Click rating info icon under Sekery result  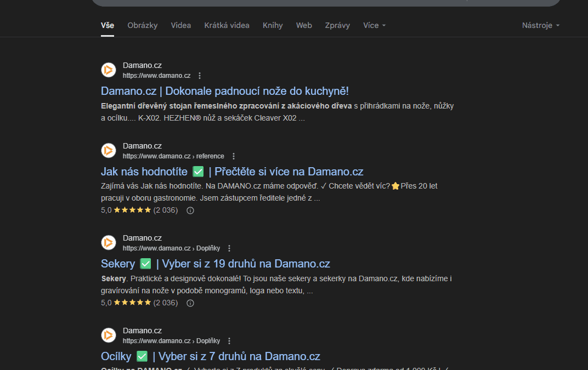click(x=190, y=303)
